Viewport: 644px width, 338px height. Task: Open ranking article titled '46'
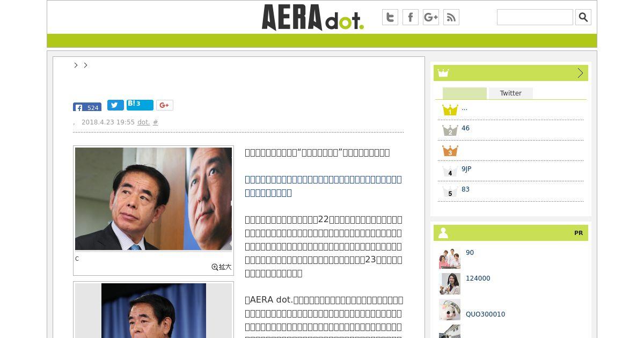[x=465, y=128]
